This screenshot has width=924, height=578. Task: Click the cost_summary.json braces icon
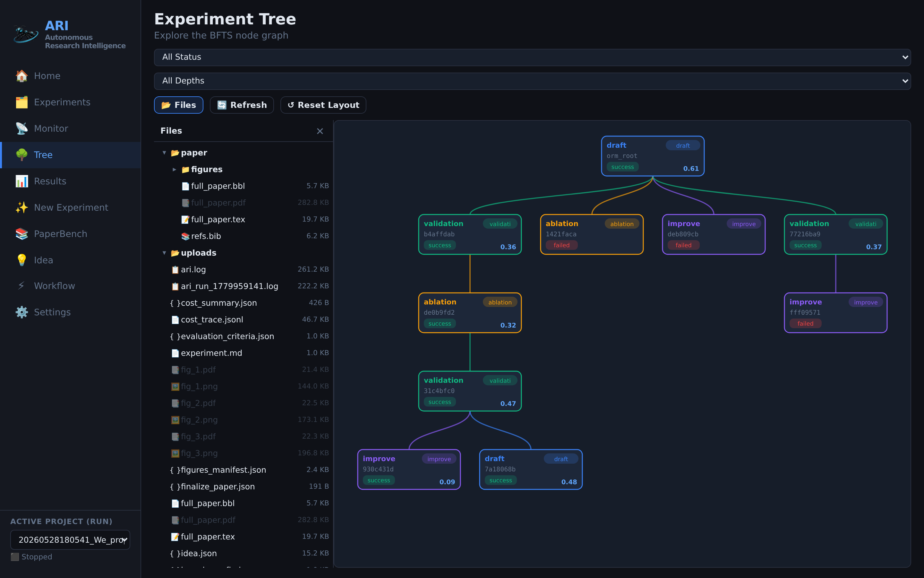175,303
